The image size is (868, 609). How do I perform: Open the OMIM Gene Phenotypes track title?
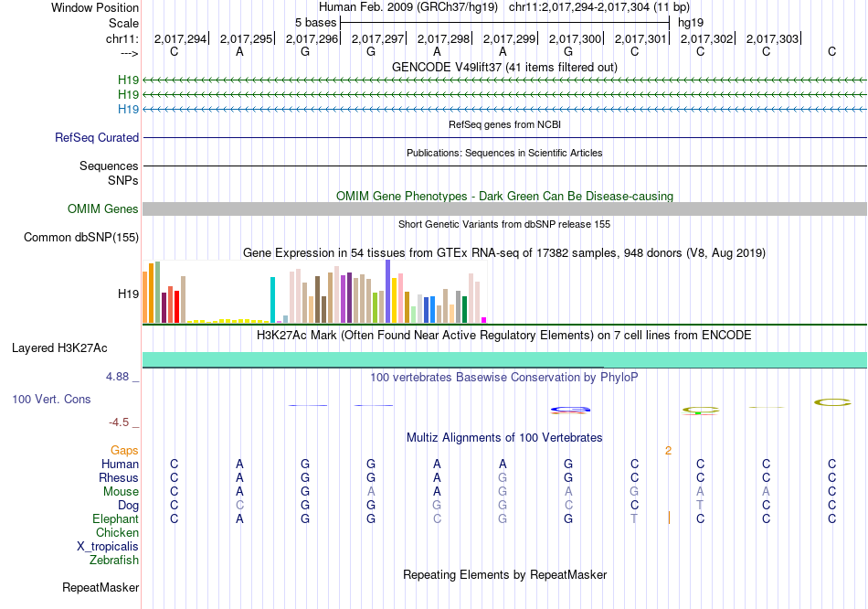pyautogui.click(x=504, y=197)
